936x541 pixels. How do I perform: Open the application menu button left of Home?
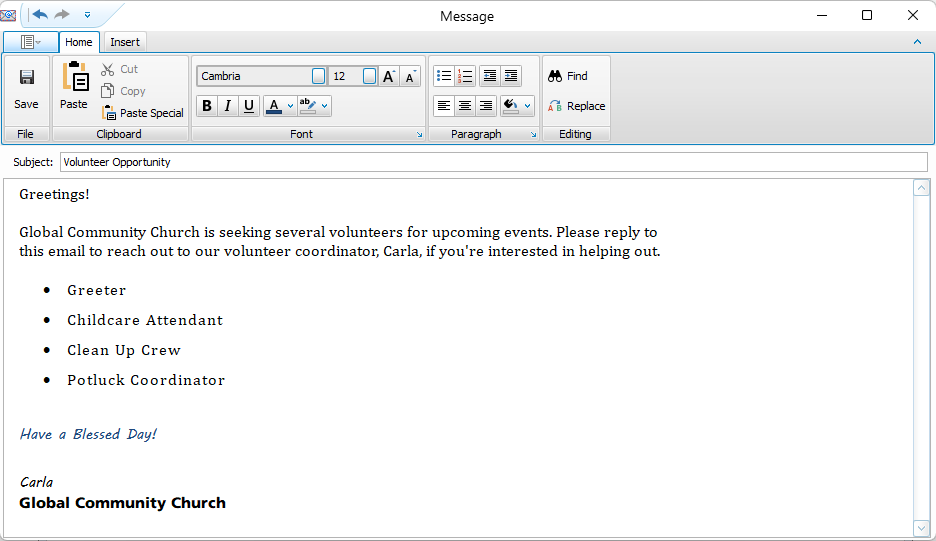30,42
